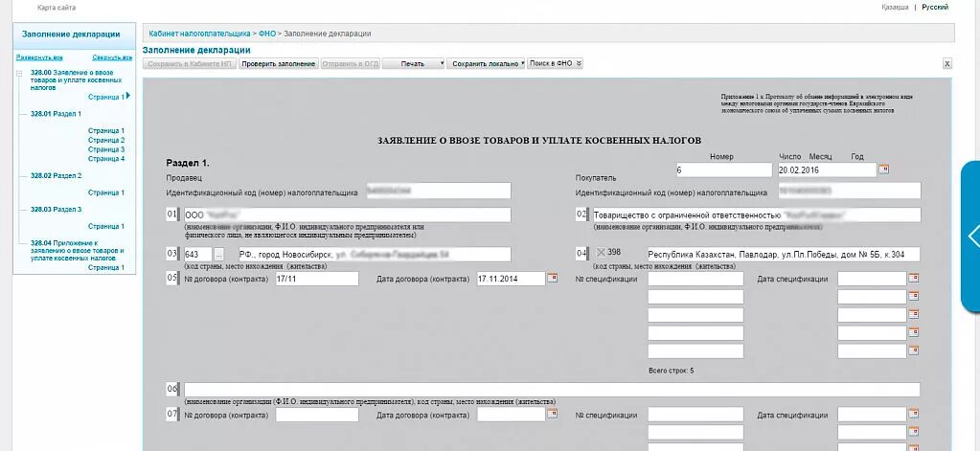This screenshot has width=980, height=451.
Task: Click first № спецификации field in section 05
Action: coord(695,279)
